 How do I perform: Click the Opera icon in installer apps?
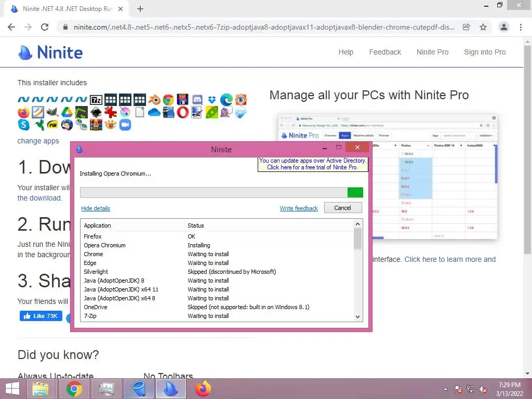(x=182, y=112)
